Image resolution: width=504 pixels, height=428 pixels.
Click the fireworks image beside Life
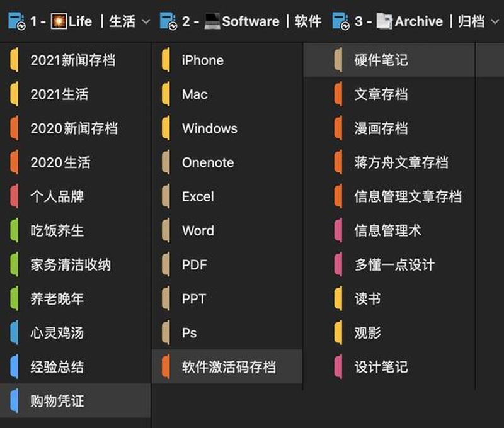pos(59,21)
